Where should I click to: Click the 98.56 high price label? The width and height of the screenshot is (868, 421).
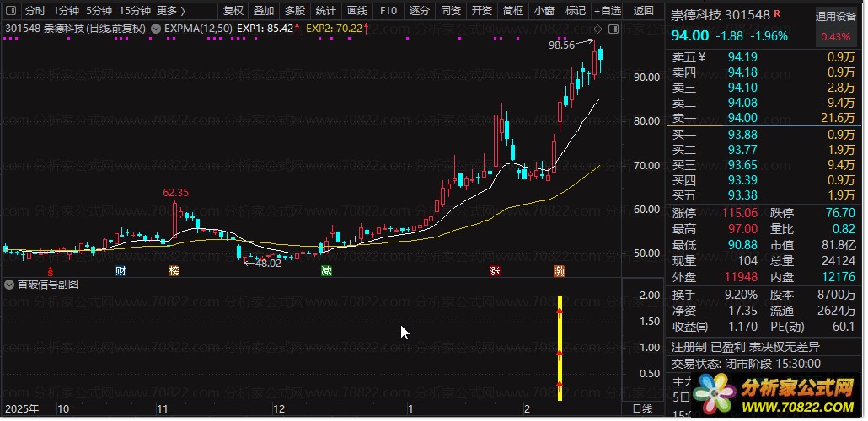(x=561, y=46)
